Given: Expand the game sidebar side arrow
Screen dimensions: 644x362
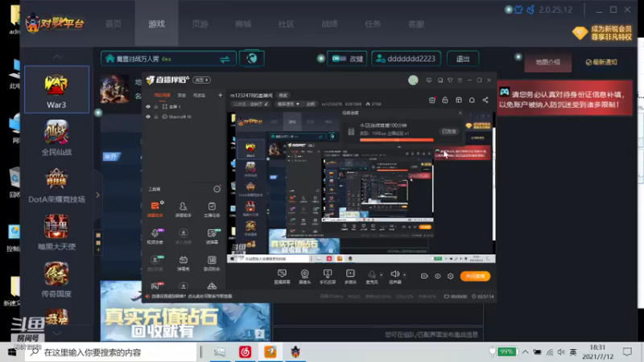Looking at the screenshot, I should point(97,195).
